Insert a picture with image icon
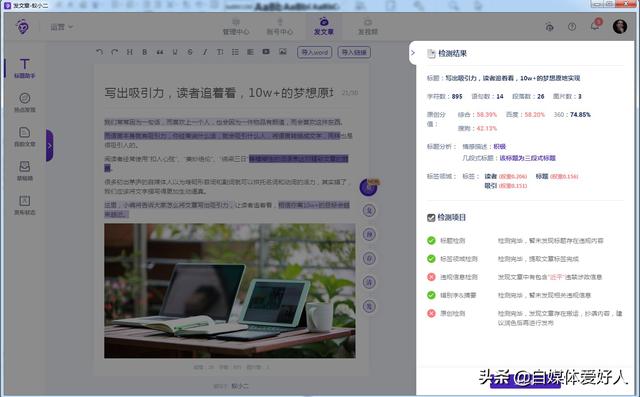The width and height of the screenshot is (640, 397). [282, 52]
